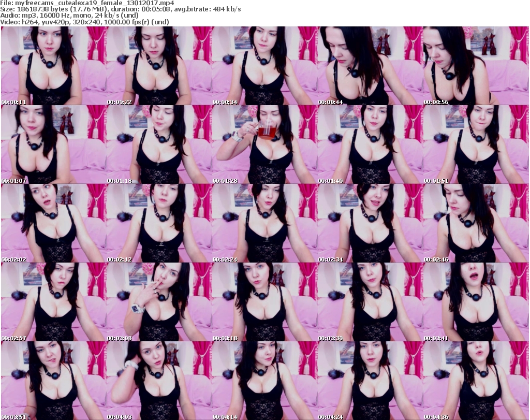Click the thumbnail at 00:02:12
Screen dimensions: 530x420
(159, 223)
